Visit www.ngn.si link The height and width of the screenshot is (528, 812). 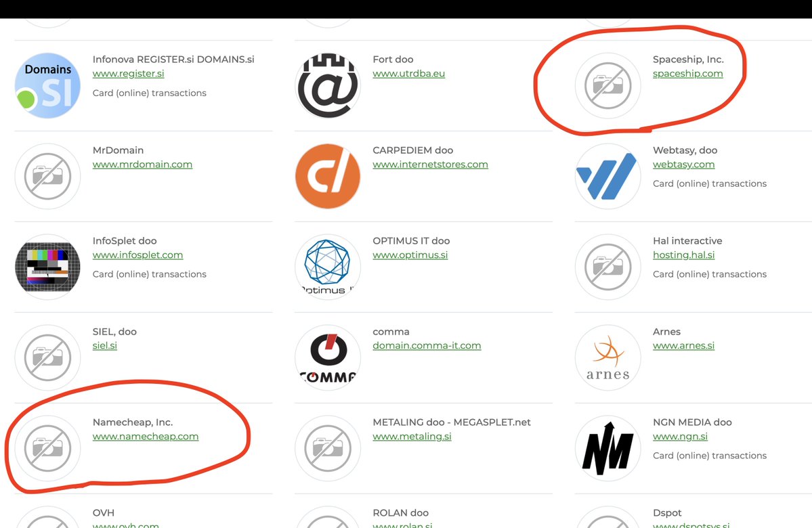coord(680,437)
